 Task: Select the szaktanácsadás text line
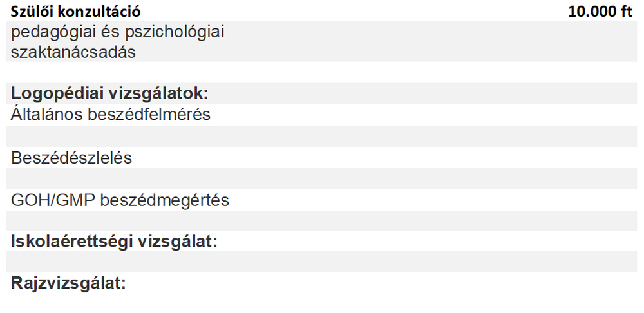pyautogui.click(x=73, y=52)
